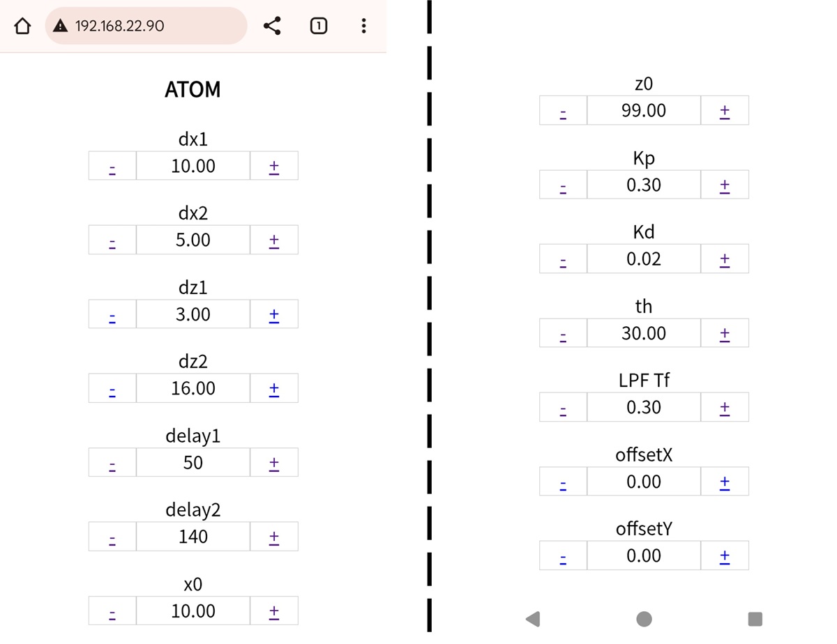Viewport: 837px width, 644px height.
Task: Tap the Android home circle button
Action: click(x=644, y=619)
